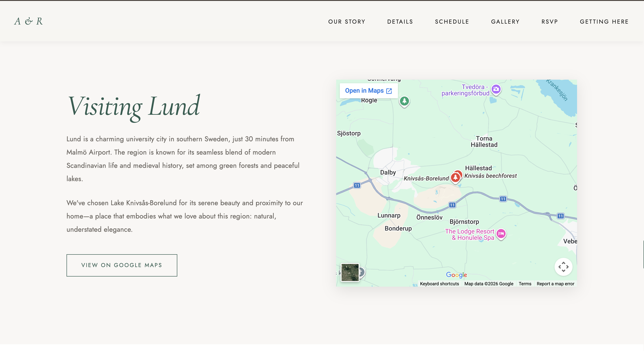Click the Tvedöra - parkeringsförbud label
The height and width of the screenshot is (351, 644).
(x=465, y=90)
